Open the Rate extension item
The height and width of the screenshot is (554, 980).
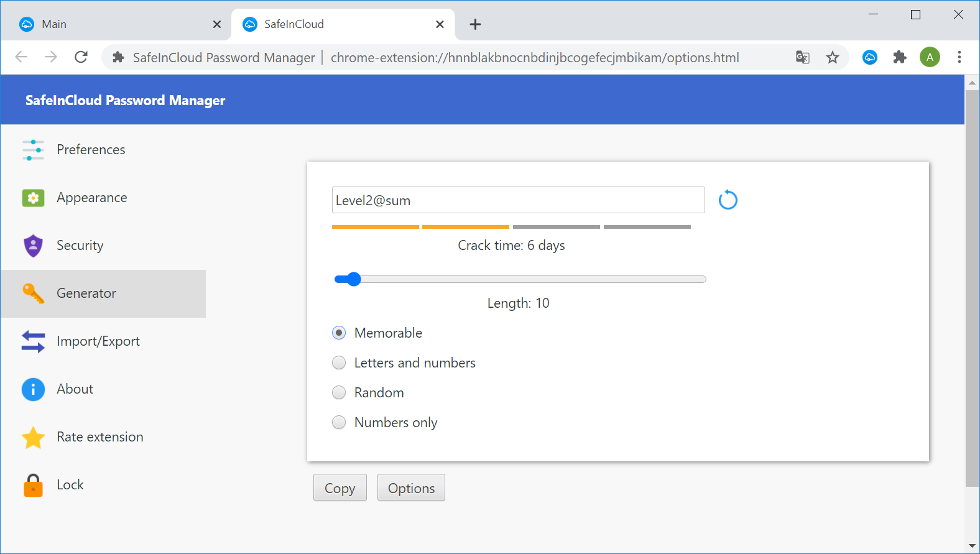[x=103, y=437]
